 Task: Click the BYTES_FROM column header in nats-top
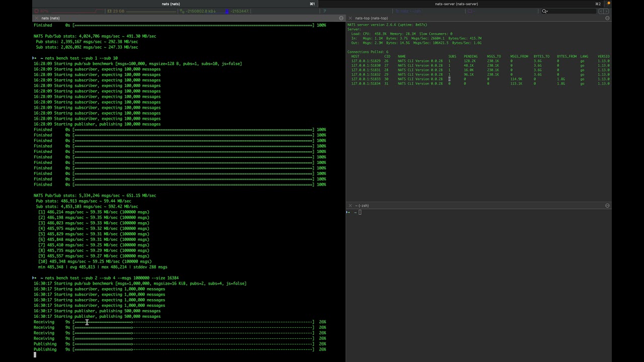tap(567, 56)
